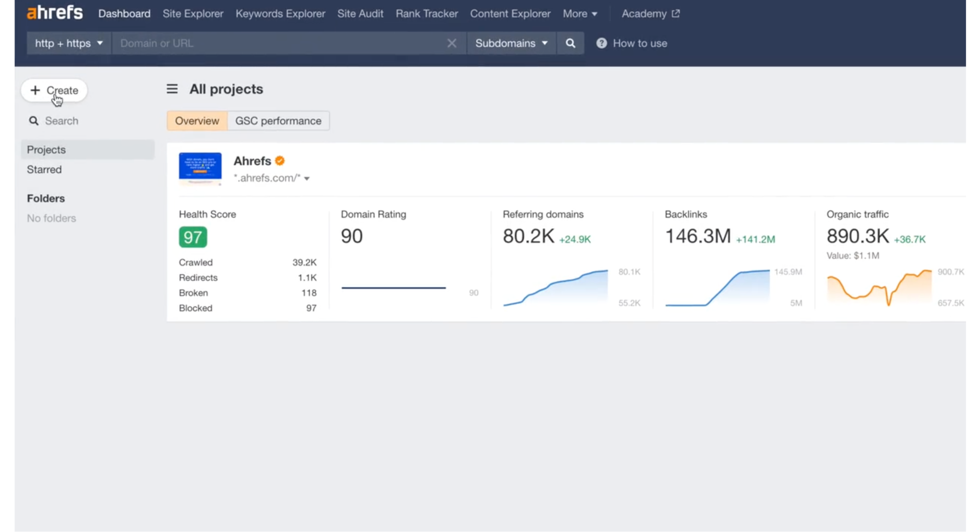
Task: Click the orange verified badge next to Ahrefs
Action: [x=279, y=161]
